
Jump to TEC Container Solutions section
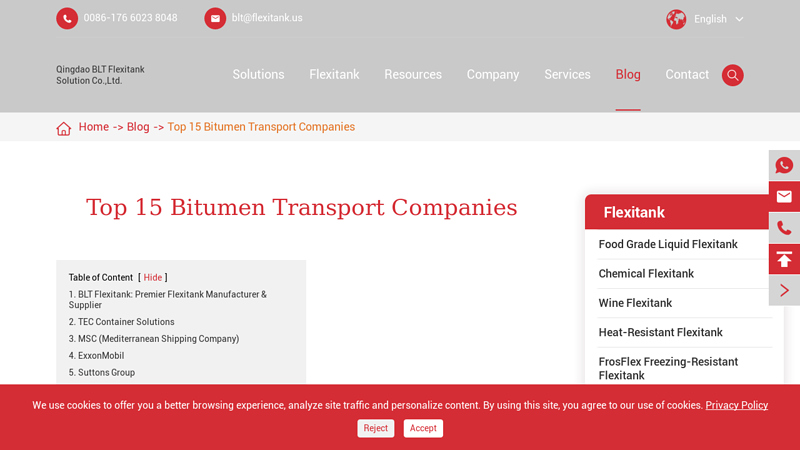pos(121,322)
